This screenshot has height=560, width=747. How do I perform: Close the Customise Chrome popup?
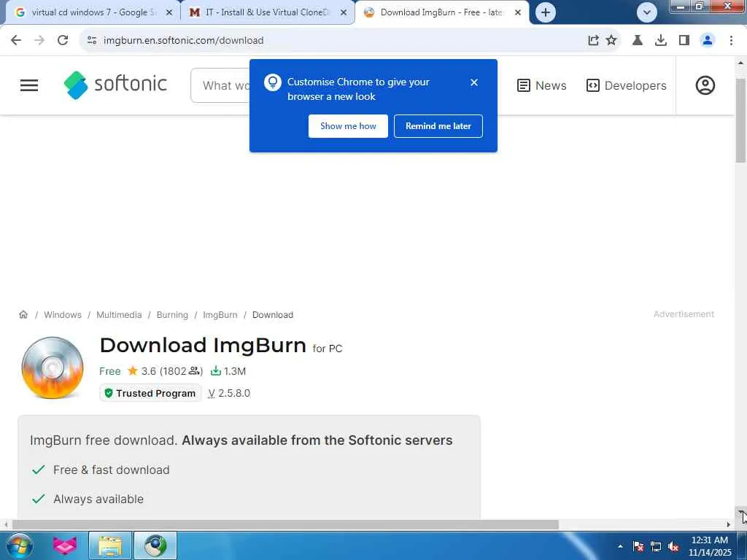click(x=474, y=82)
